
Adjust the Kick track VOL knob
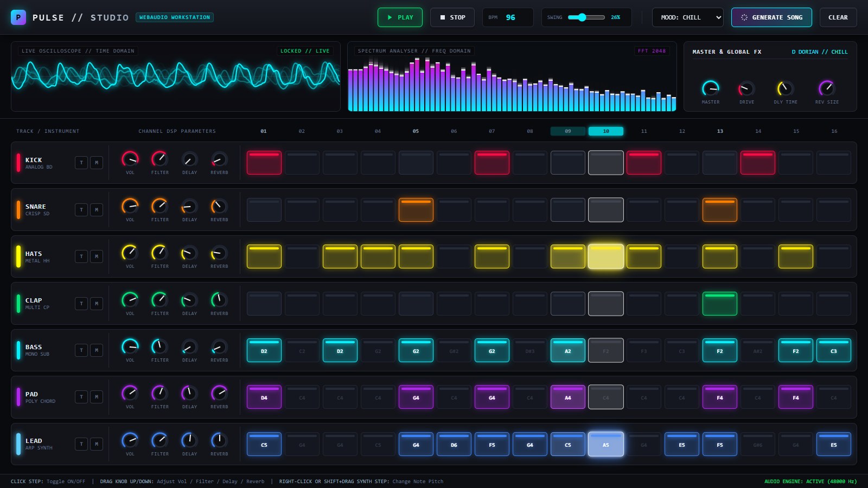pos(130,159)
